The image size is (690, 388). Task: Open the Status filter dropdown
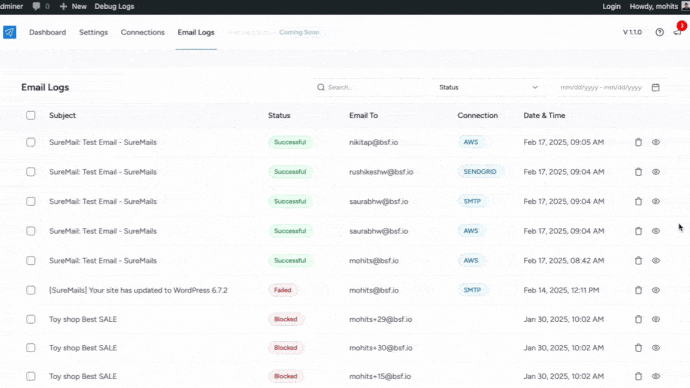pyautogui.click(x=488, y=87)
